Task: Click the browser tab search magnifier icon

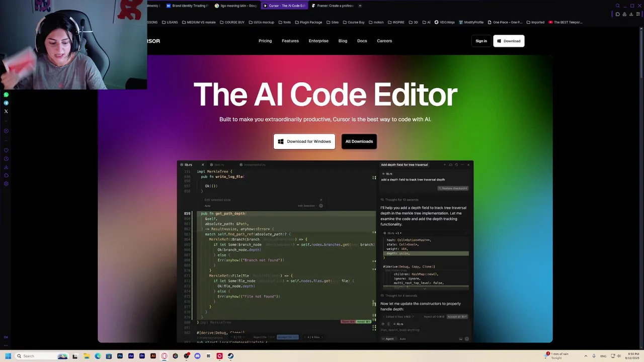Action: [617, 6]
